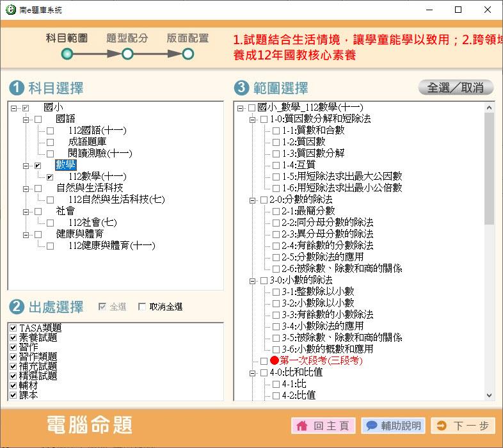Click scroll down arrow in range list
Image resolution: width=503 pixels, height=448 pixels.
[x=490, y=396]
